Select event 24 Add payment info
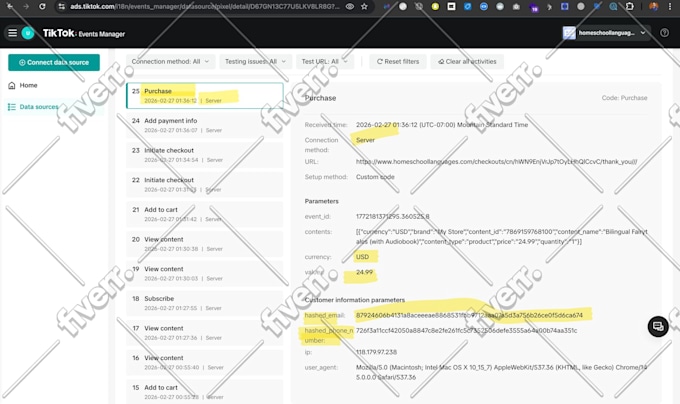 pos(204,125)
